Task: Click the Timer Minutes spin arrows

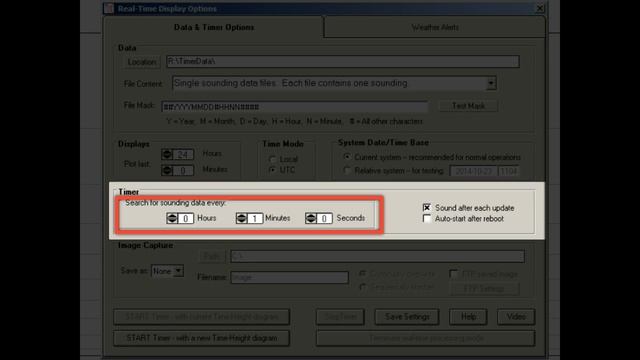Action: 241,218
